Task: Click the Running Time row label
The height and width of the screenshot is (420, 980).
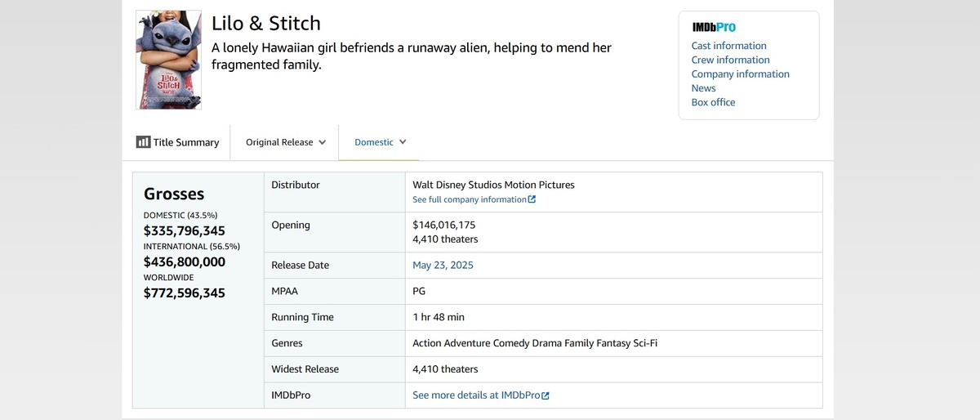Action: [303, 317]
